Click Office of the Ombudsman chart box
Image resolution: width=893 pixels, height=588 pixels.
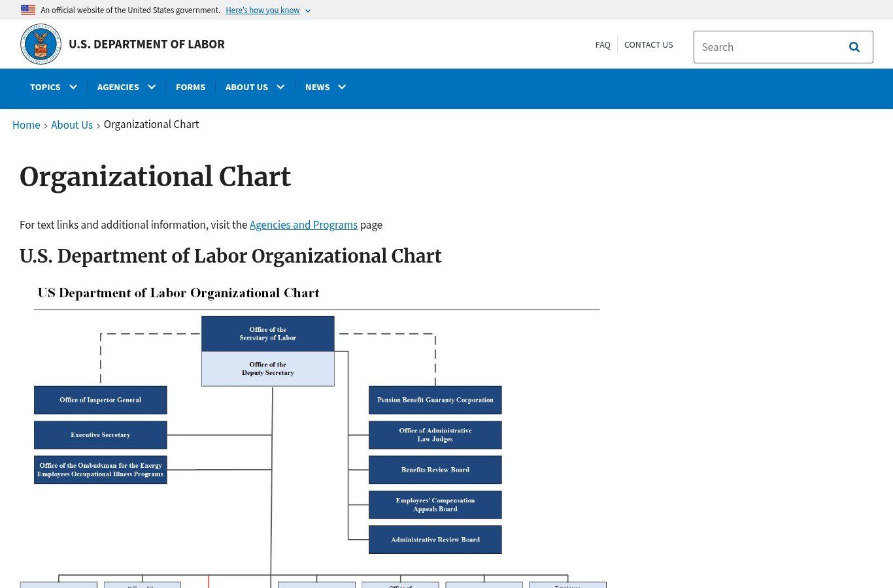click(x=101, y=470)
